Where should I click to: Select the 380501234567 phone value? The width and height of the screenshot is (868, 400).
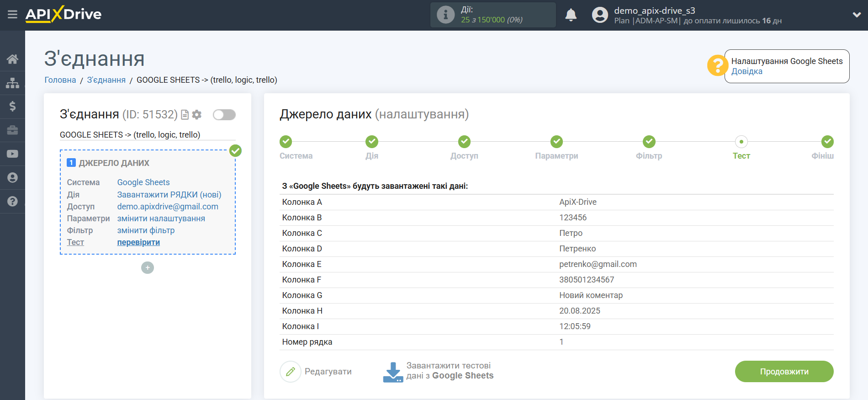(x=587, y=280)
